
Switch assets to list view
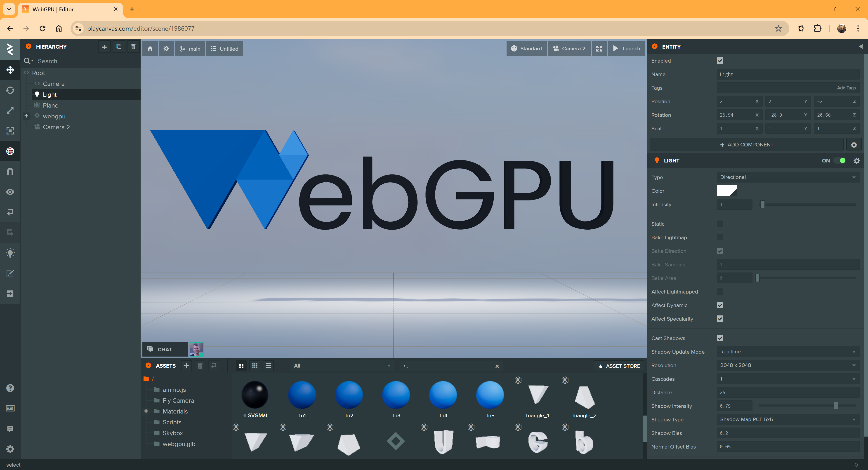click(x=268, y=366)
